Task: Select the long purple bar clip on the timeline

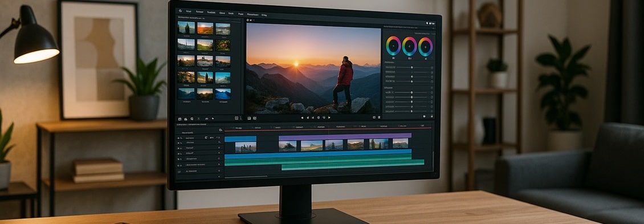Action: click(x=345, y=136)
